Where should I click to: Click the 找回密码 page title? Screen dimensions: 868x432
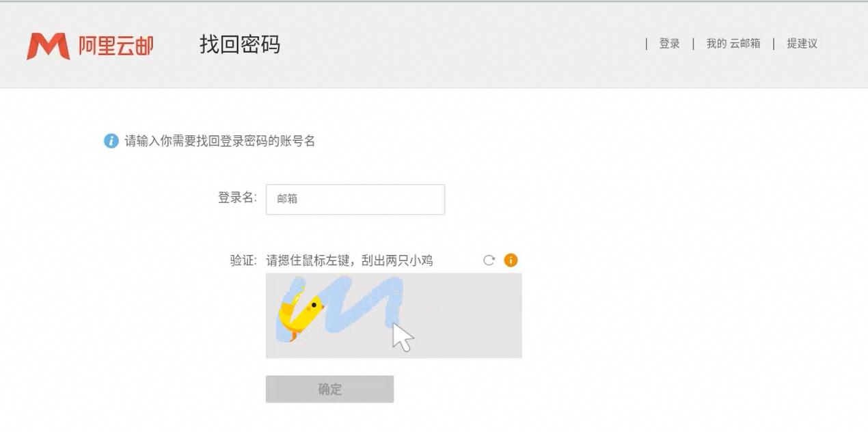[240, 44]
